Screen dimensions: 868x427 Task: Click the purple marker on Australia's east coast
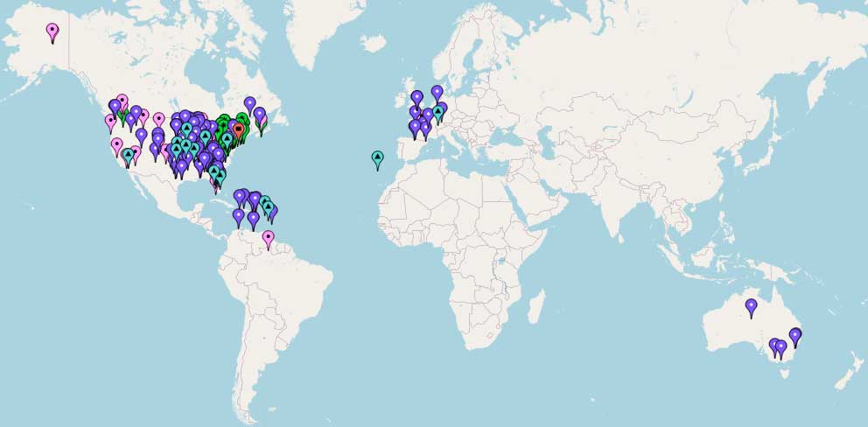pos(795,335)
